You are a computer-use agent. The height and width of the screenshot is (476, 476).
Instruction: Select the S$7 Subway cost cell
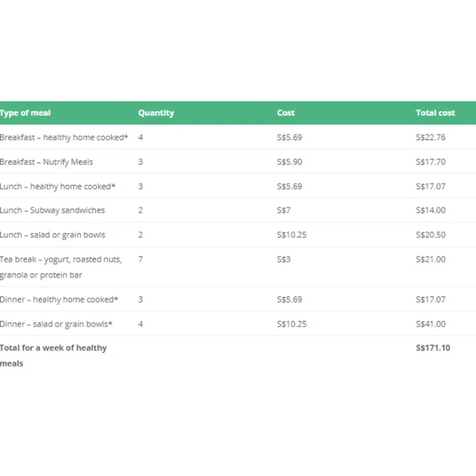click(284, 210)
